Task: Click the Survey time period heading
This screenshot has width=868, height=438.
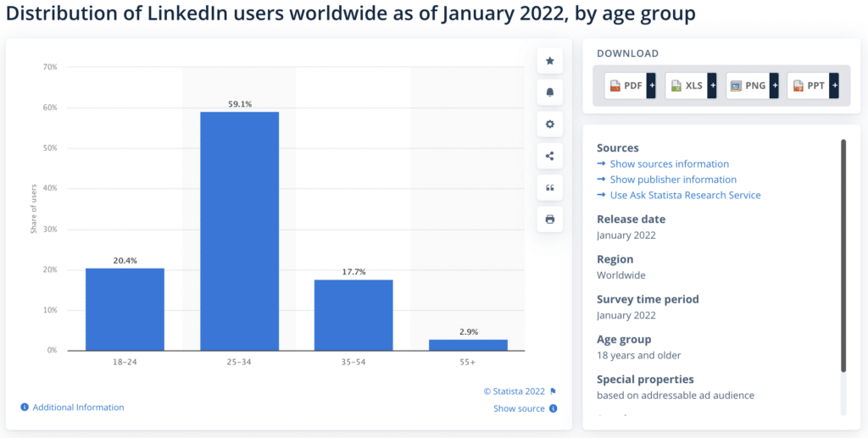Action: tap(648, 299)
